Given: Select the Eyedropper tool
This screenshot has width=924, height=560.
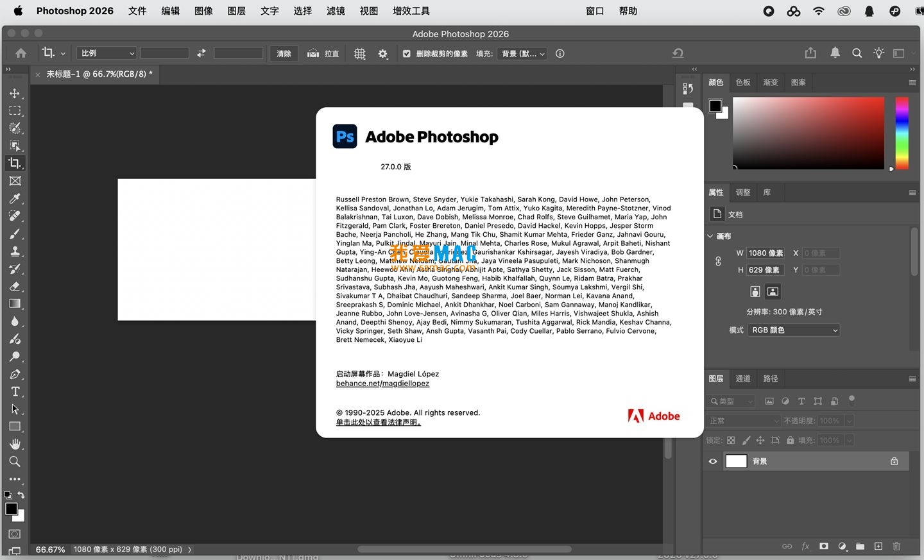Looking at the screenshot, I should pyautogui.click(x=15, y=199).
